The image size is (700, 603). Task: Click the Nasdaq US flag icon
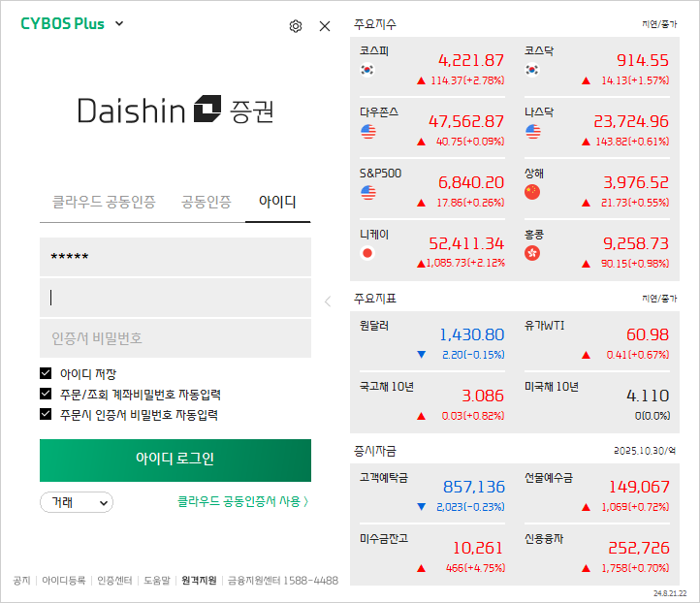pyautogui.click(x=533, y=131)
